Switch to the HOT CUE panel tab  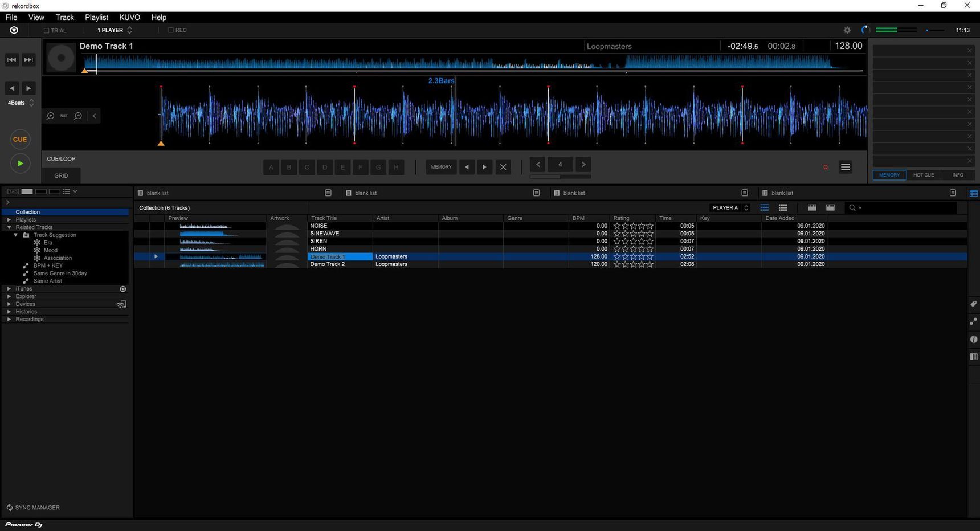924,175
